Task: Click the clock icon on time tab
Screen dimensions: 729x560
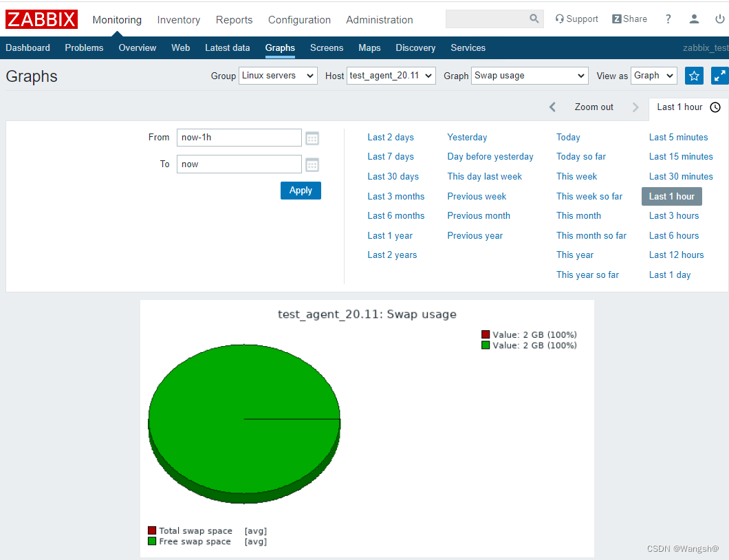Action: pyautogui.click(x=715, y=107)
